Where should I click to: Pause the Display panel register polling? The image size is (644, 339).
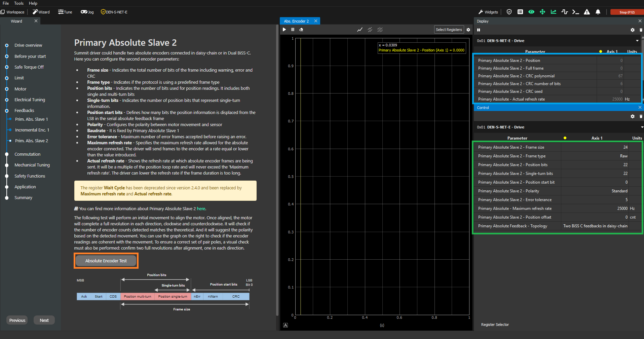479,30
